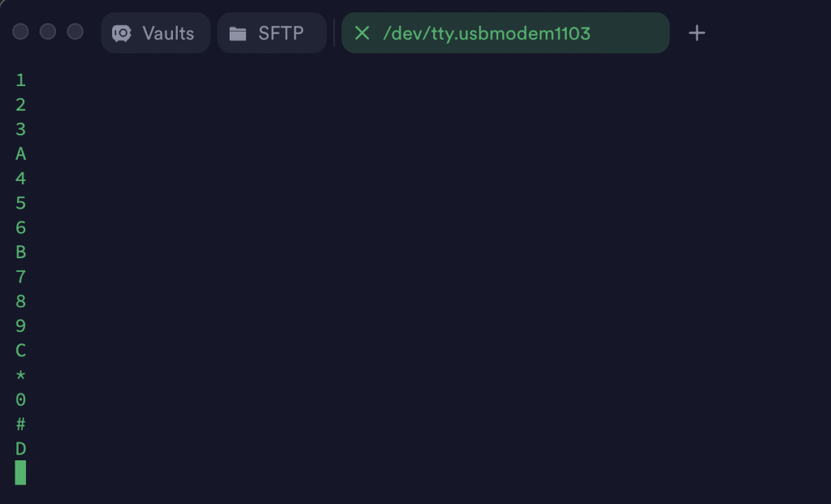Maximize the window with the third circle
The width and height of the screenshot is (831, 504).
[x=75, y=32]
